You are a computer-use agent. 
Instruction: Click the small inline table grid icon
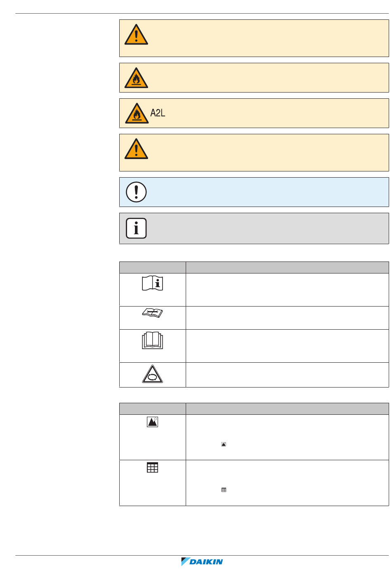224,490
